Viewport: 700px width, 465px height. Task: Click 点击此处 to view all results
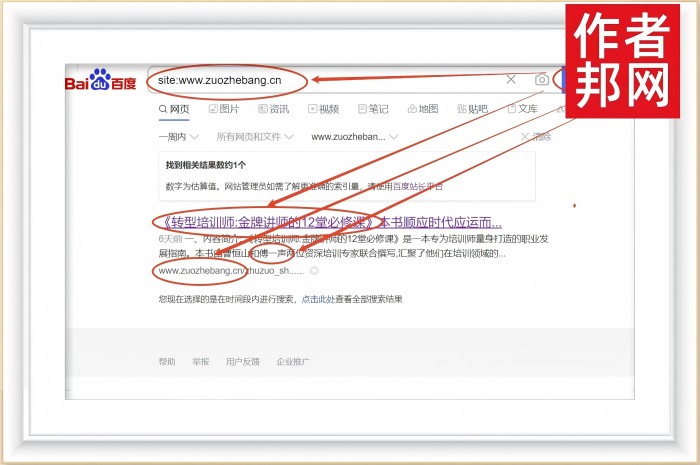pyautogui.click(x=317, y=299)
